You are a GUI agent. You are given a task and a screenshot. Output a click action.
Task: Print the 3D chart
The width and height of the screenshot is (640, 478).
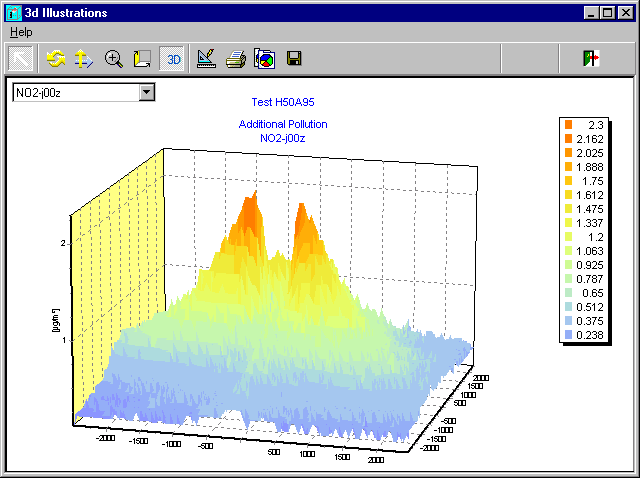point(236,59)
